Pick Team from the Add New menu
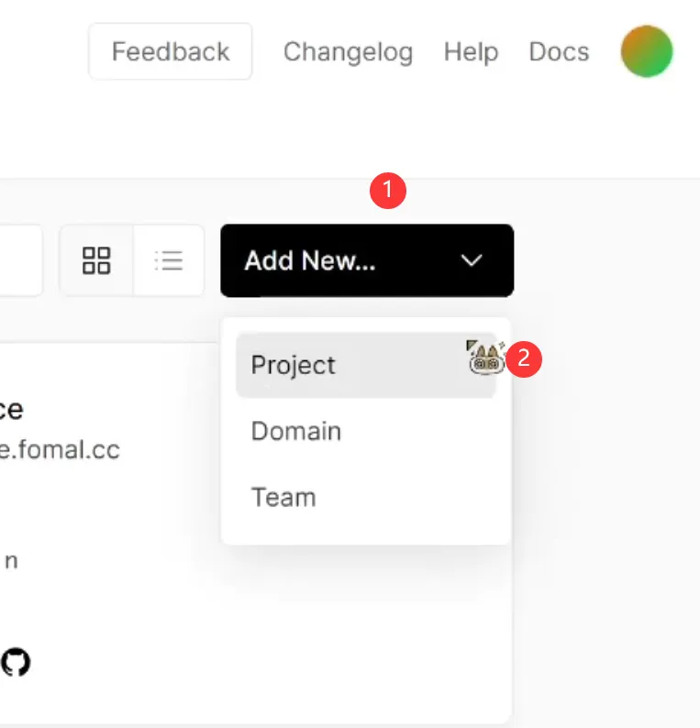Viewport: 700px width, 728px height. tap(283, 497)
